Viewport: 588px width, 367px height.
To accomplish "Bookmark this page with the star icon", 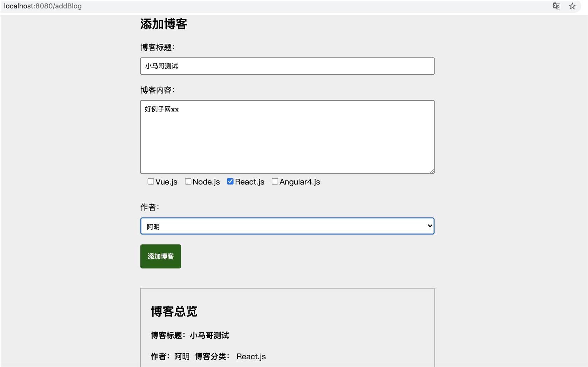I will click(x=572, y=6).
